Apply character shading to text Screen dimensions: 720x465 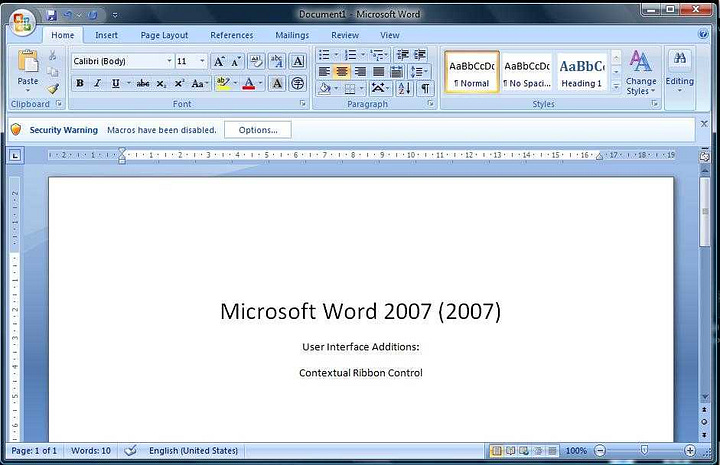(x=277, y=84)
